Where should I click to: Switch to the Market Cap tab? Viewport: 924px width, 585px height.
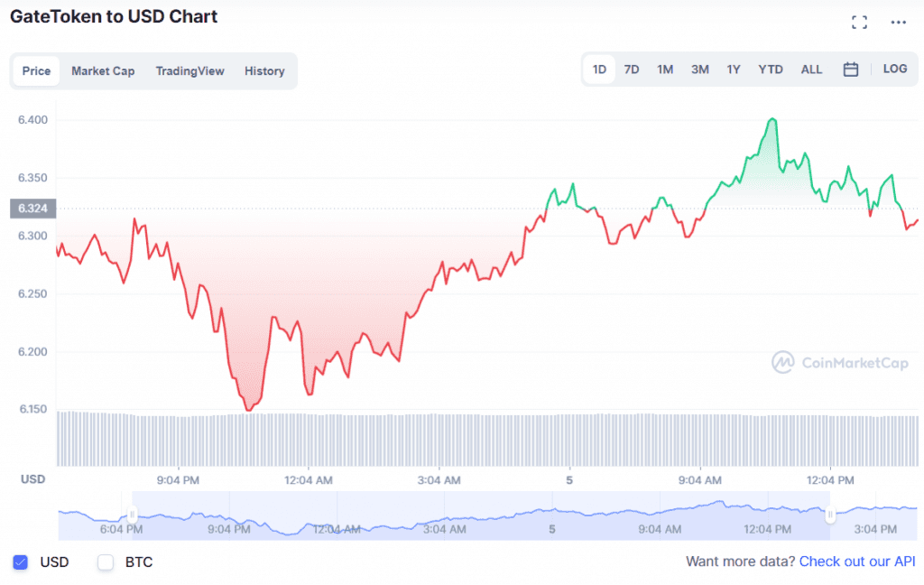coord(103,70)
